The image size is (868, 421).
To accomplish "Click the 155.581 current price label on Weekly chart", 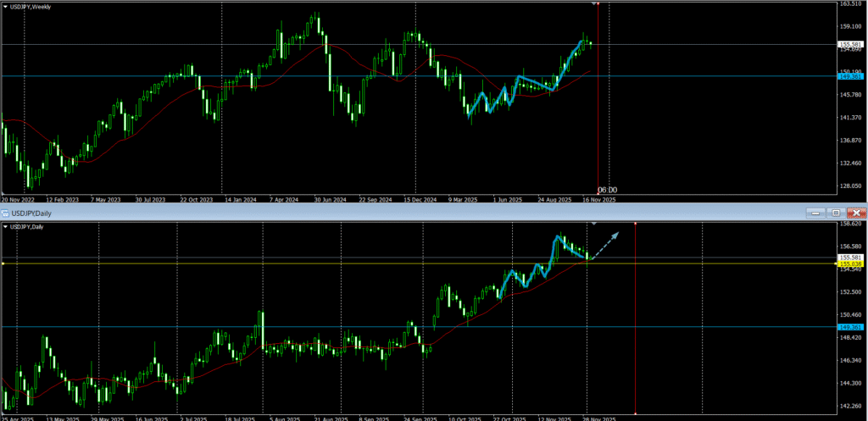I will (850, 44).
